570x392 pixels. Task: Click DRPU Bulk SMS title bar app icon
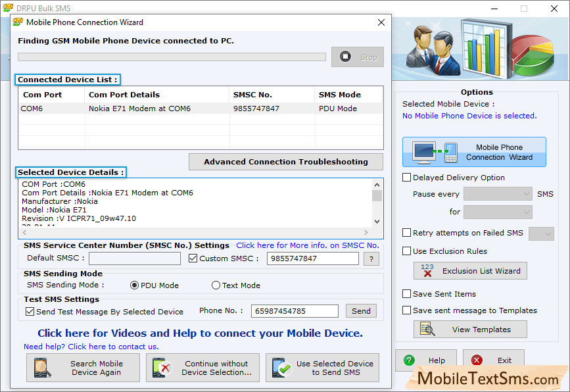click(8, 8)
